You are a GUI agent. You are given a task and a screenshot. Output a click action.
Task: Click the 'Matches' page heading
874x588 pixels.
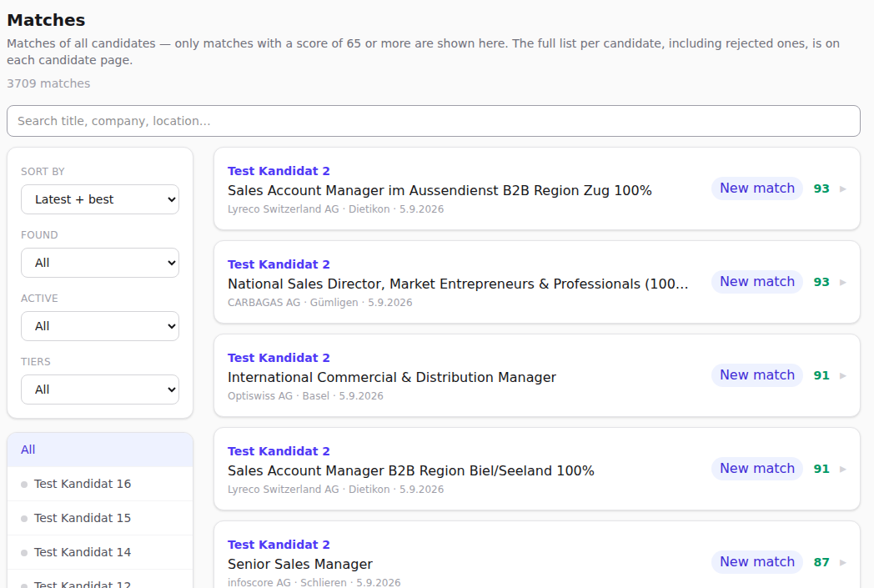(x=46, y=20)
